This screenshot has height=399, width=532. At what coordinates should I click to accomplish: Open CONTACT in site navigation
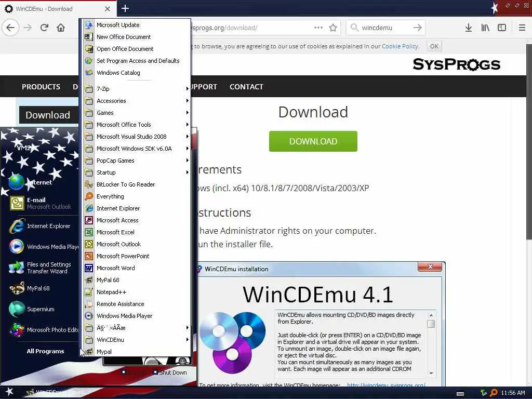click(246, 87)
